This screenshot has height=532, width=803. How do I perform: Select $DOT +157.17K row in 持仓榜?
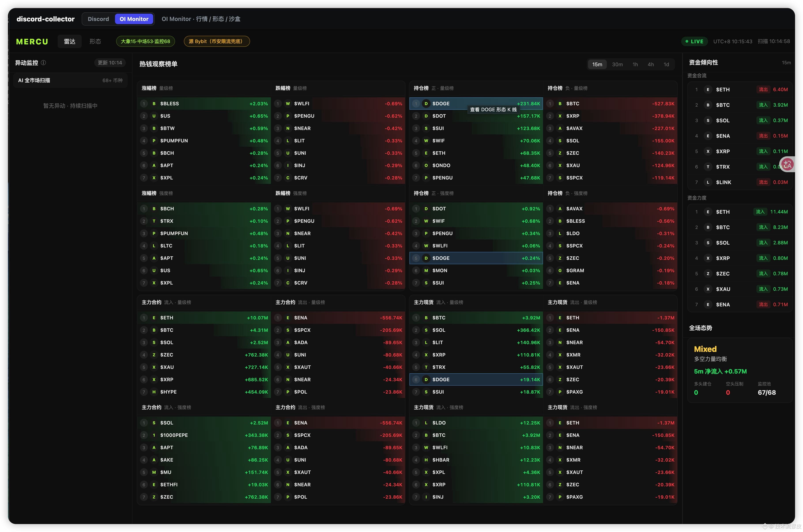(476, 116)
